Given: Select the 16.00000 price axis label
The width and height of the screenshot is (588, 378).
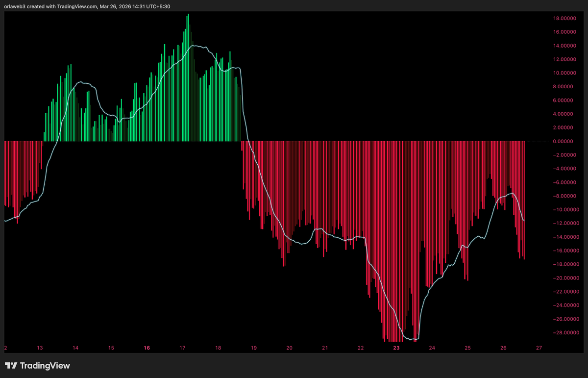Looking at the screenshot, I should (x=563, y=32).
